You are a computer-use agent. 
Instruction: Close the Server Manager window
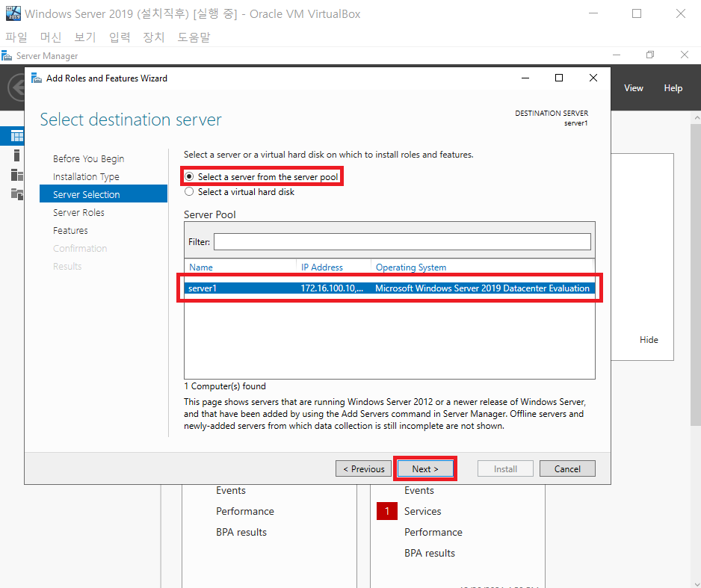point(684,55)
